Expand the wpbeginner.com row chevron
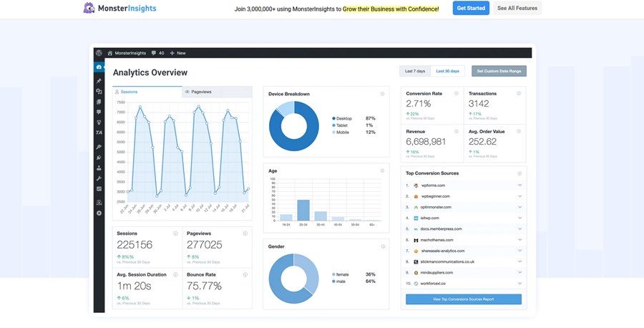 click(x=520, y=196)
